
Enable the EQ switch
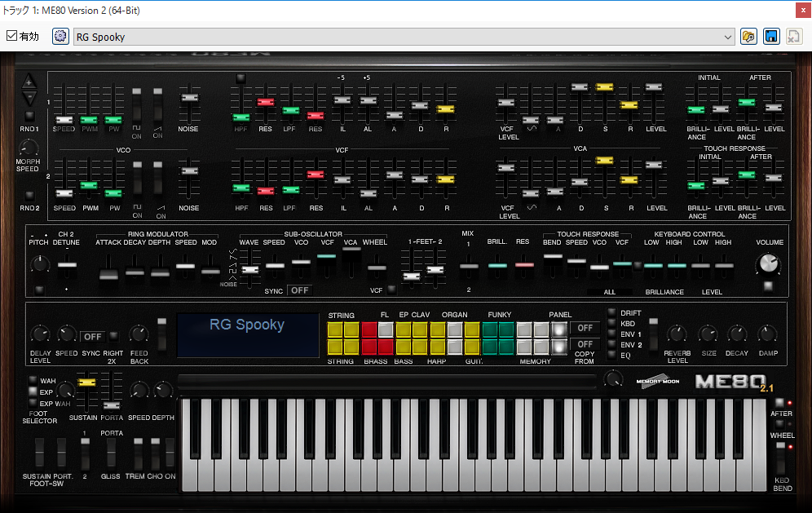point(612,356)
